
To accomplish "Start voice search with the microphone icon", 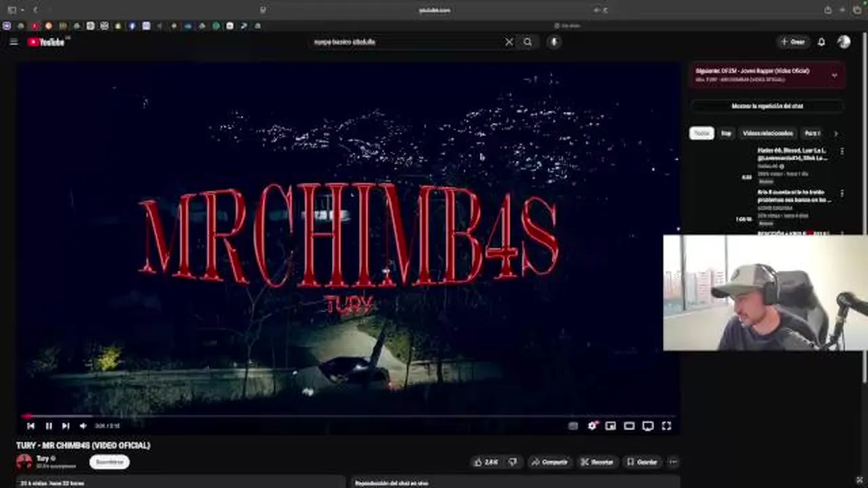I will pos(554,42).
